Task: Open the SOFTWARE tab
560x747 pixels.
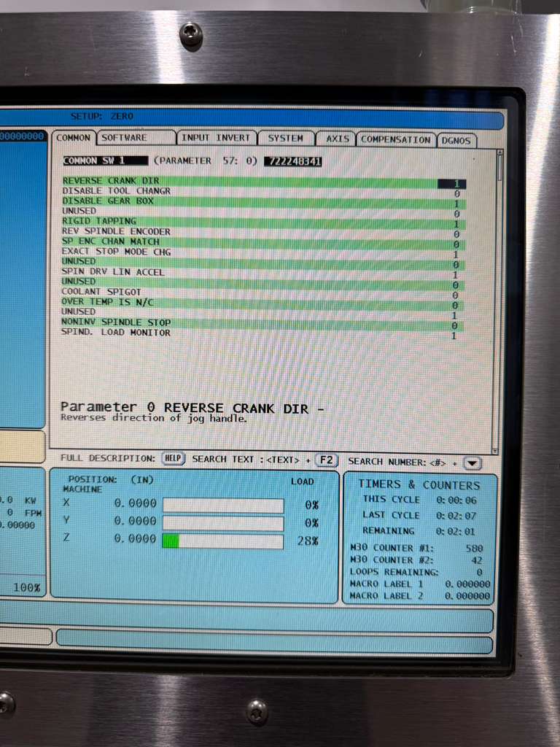Action: tap(125, 138)
